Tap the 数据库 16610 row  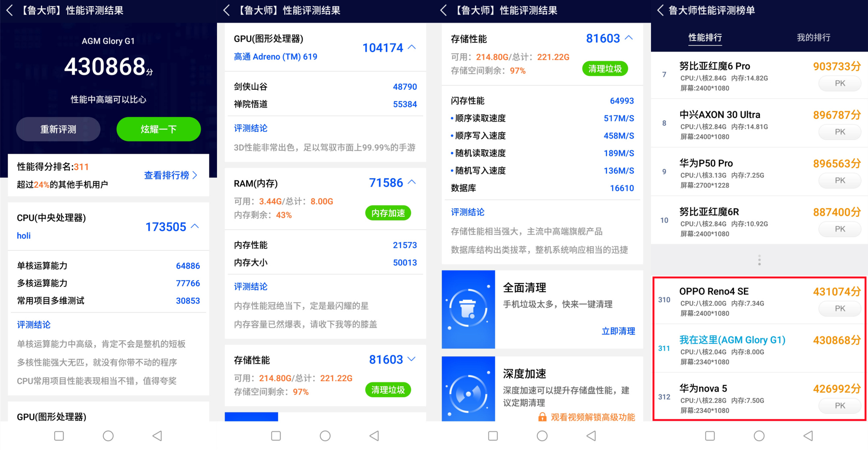(x=542, y=188)
